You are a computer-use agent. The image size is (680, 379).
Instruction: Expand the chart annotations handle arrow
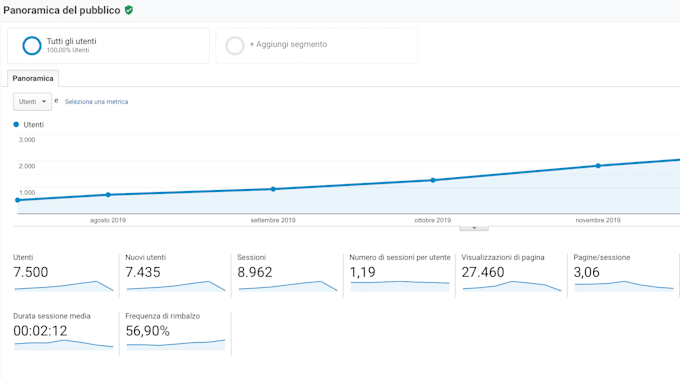[x=474, y=228]
